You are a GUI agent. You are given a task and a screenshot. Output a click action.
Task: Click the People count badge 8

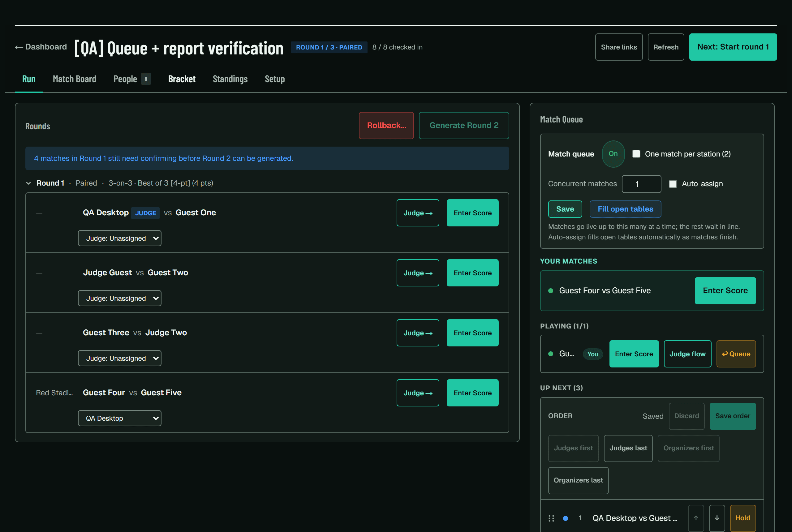[x=146, y=79]
